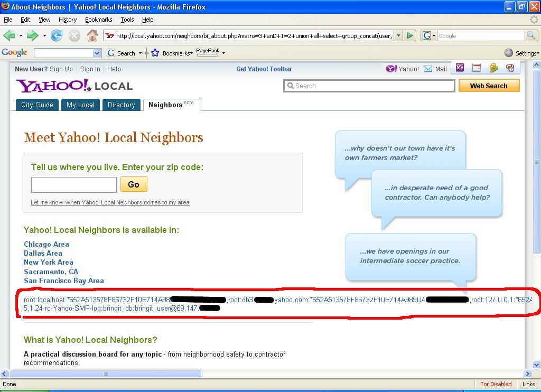Switch to the My Local tab
Screen dimensions: 541x392
point(80,105)
